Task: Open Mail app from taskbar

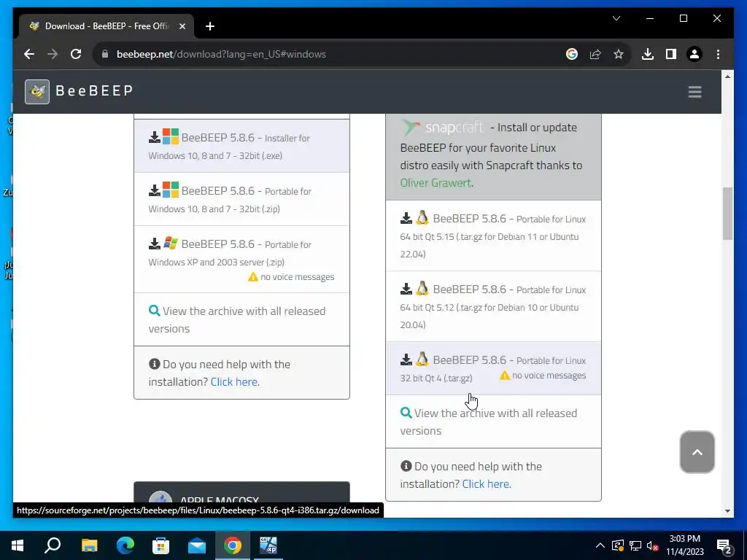Action: click(197, 545)
